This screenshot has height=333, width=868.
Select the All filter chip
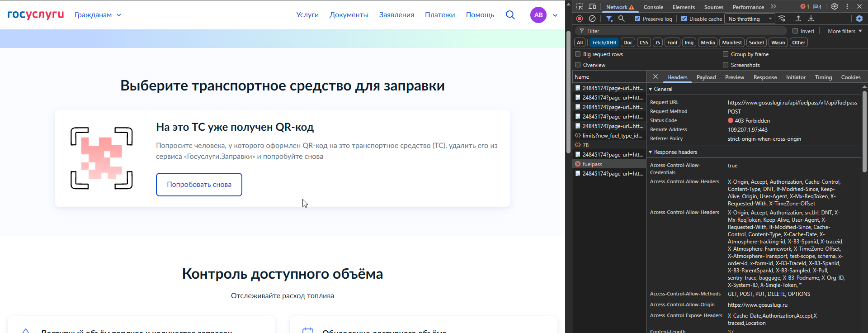point(580,43)
